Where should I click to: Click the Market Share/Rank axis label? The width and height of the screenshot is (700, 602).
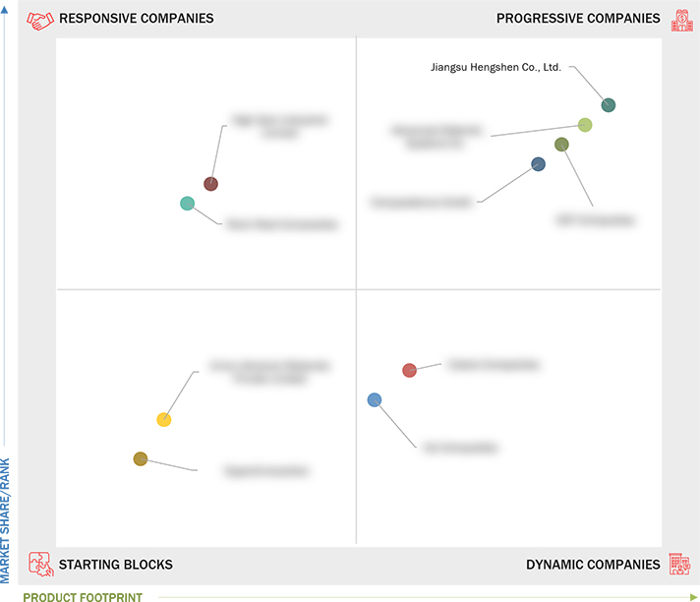tap(5, 520)
